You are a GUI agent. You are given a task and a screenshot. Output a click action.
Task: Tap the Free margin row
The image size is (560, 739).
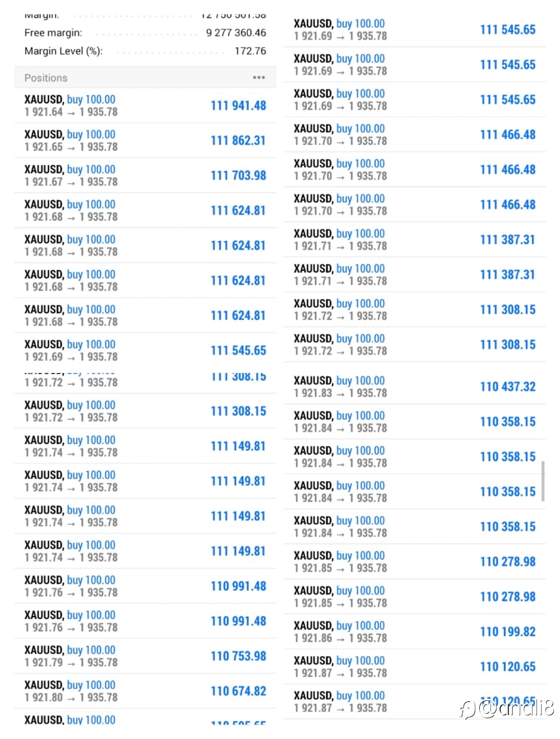point(145,33)
